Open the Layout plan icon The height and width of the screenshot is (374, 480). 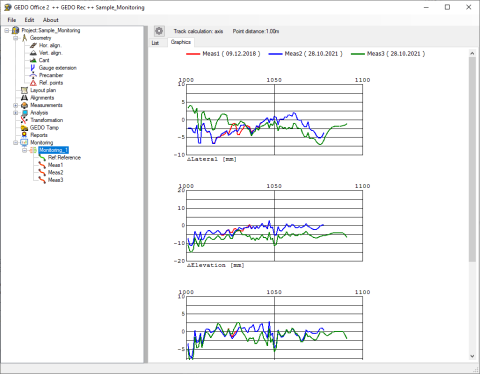[24, 90]
